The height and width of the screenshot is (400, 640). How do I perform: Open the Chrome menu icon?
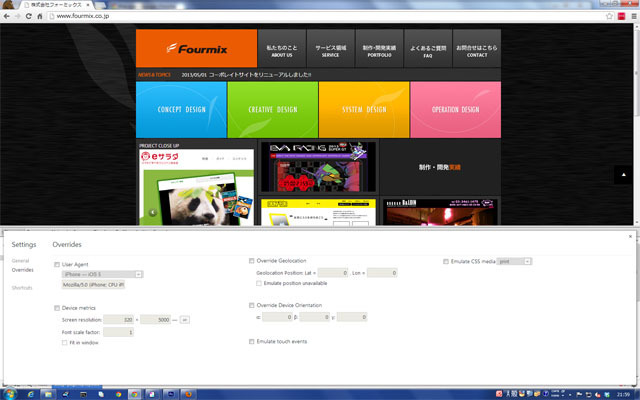coord(632,16)
